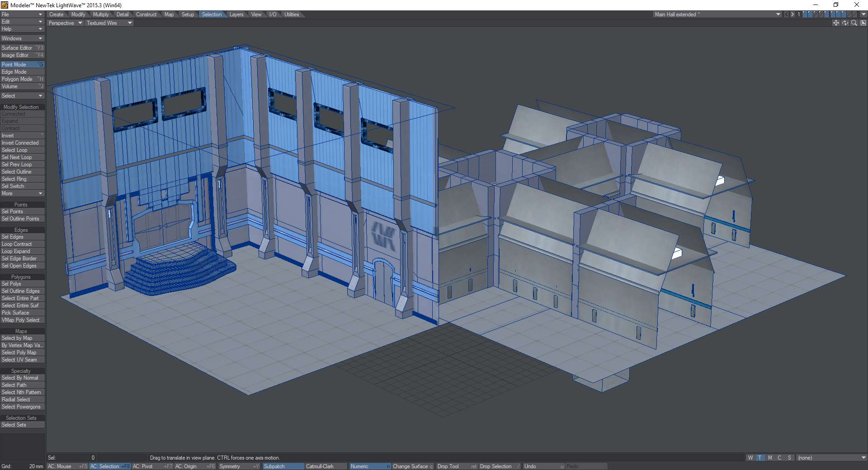The image size is (868, 470).
Task: Minimize the Modeler window
Action: pos(816,5)
